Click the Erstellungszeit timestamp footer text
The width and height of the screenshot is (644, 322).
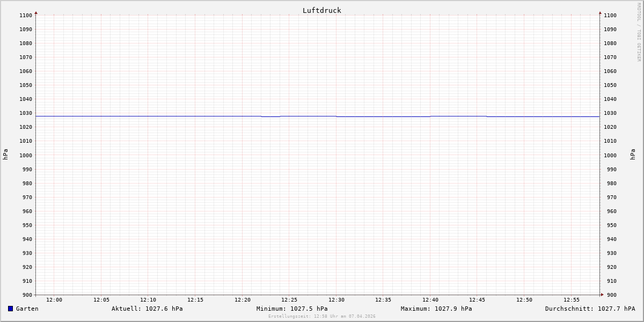tap(321, 317)
